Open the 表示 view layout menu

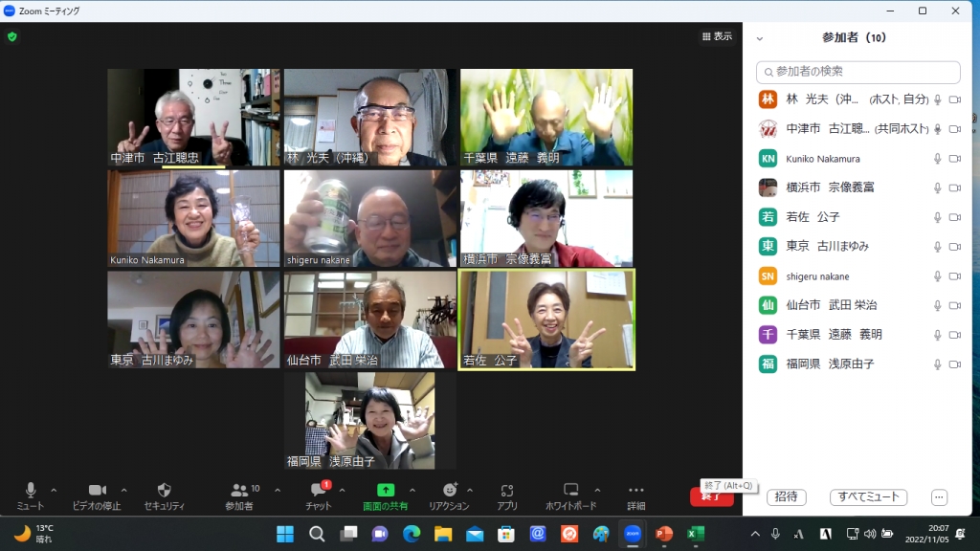717,36
